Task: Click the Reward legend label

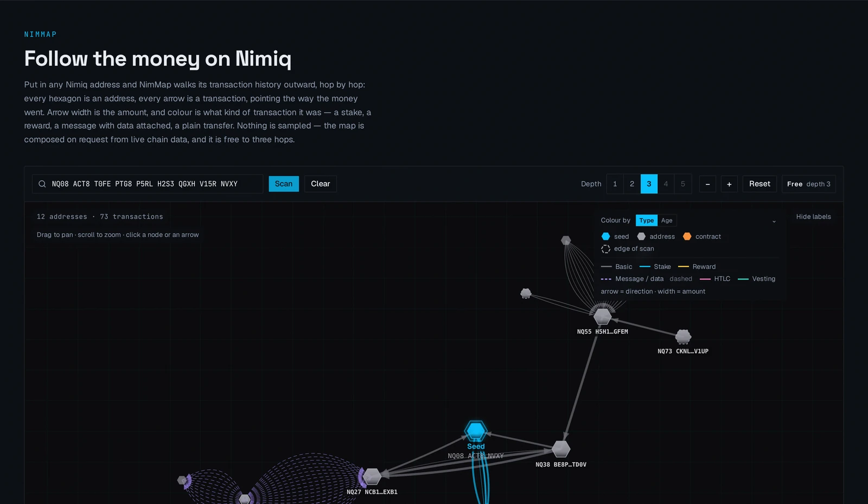Action: click(x=704, y=267)
